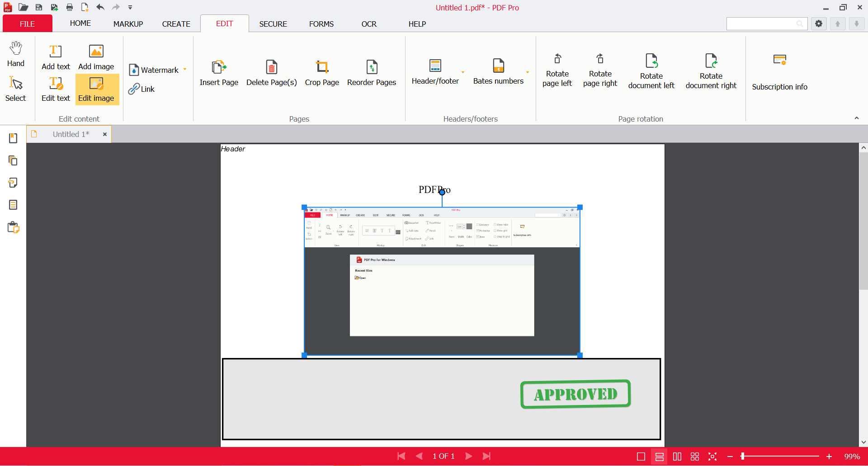Go to next search result arrow
Viewport: 868px width, 466px height.
[x=857, y=24]
